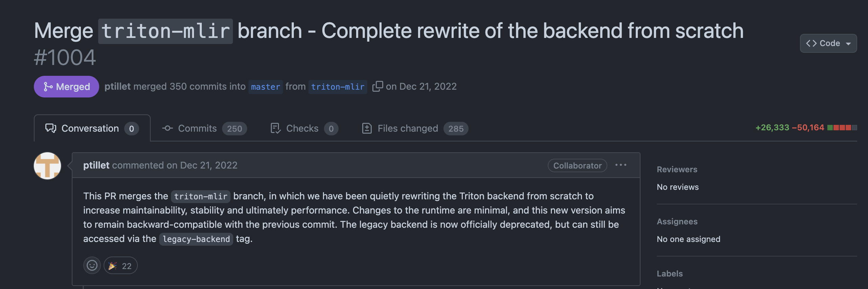
Task: Open the triton-mlir source branch link
Action: (x=338, y=87)
